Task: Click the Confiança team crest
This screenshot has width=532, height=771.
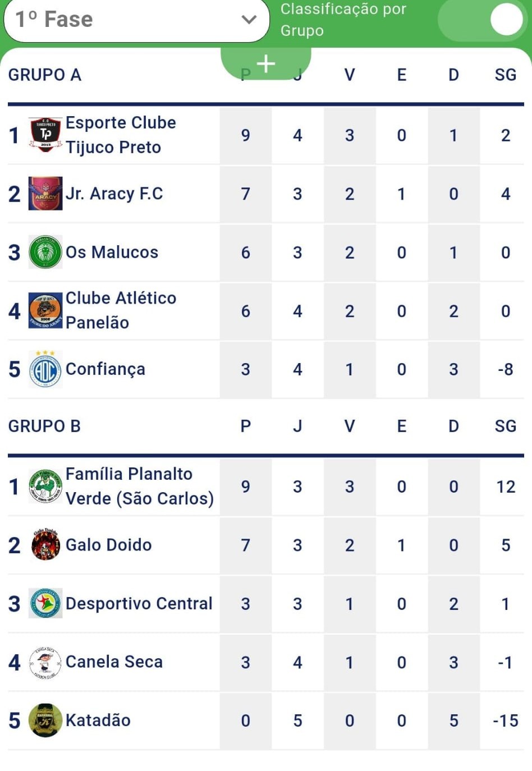Action: pos(45,369)
